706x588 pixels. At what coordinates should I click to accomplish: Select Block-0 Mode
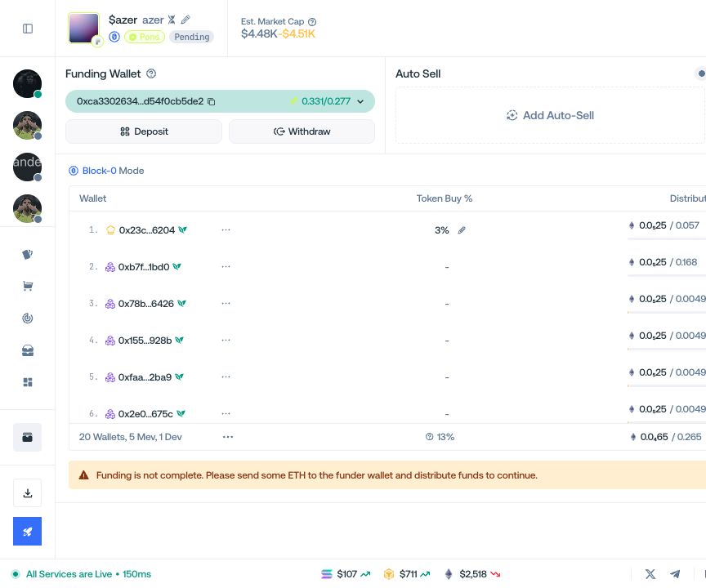106,171
